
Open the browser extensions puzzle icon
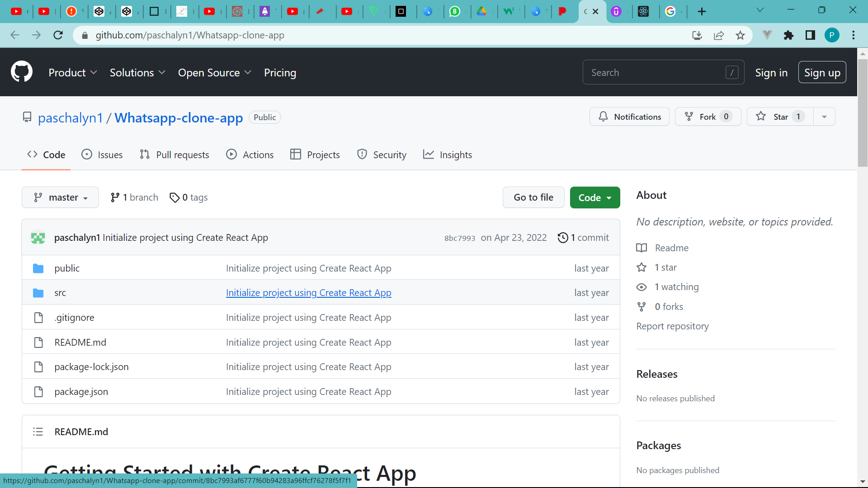789,35
